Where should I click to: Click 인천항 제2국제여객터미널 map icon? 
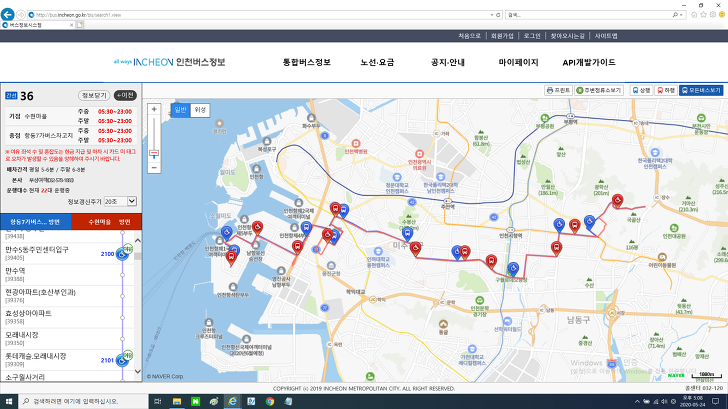coord(299,203)
